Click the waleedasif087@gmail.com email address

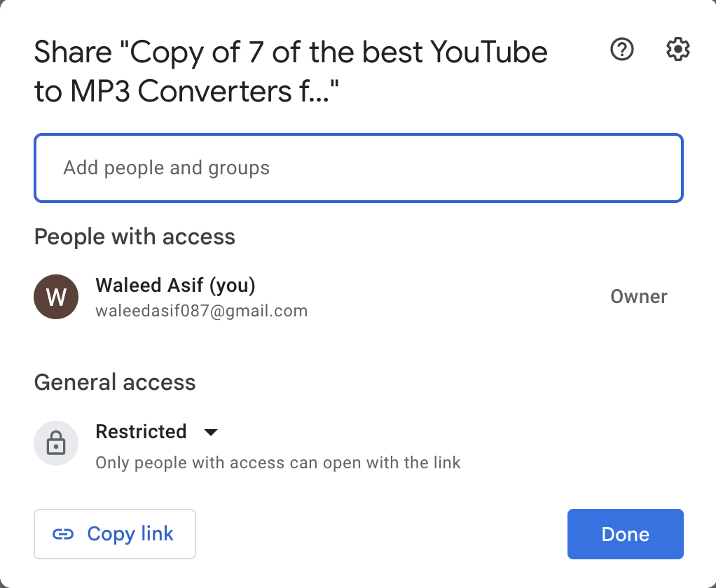201,311
